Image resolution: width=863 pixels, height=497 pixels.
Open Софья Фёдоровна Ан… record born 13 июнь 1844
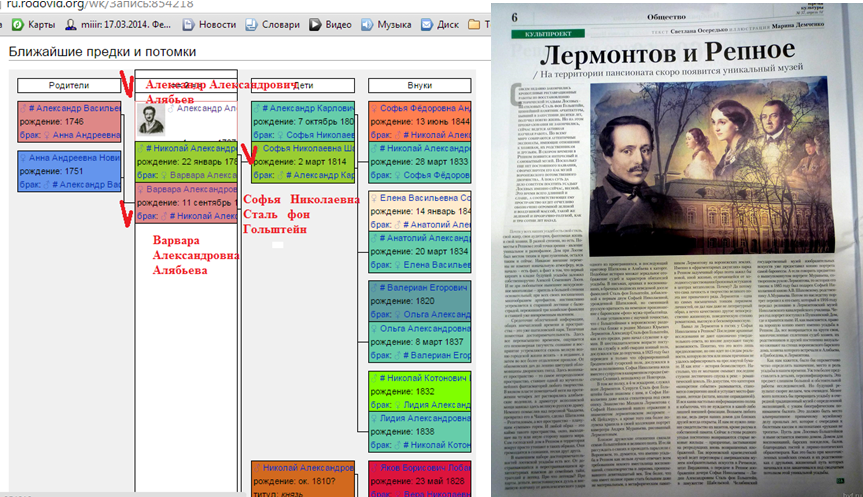[425, 108]
